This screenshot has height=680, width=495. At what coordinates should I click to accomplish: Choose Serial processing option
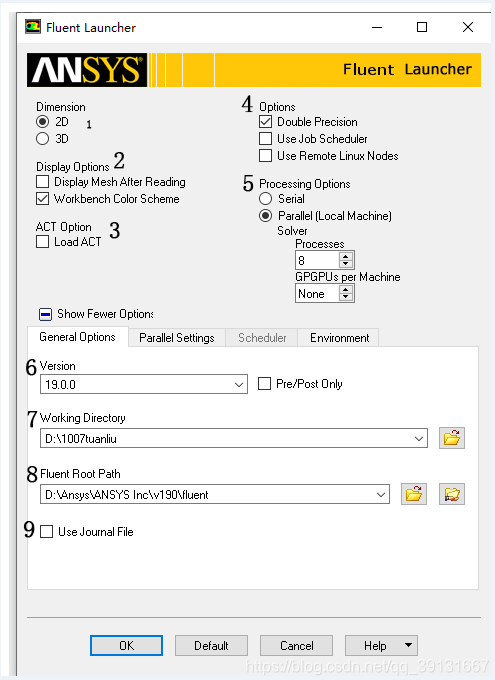click(266, 199)
